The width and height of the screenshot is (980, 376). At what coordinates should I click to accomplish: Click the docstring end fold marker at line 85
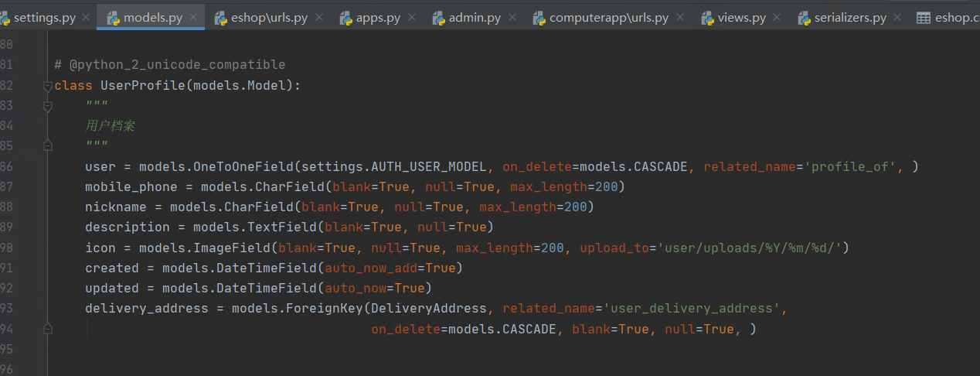(48, 145)
